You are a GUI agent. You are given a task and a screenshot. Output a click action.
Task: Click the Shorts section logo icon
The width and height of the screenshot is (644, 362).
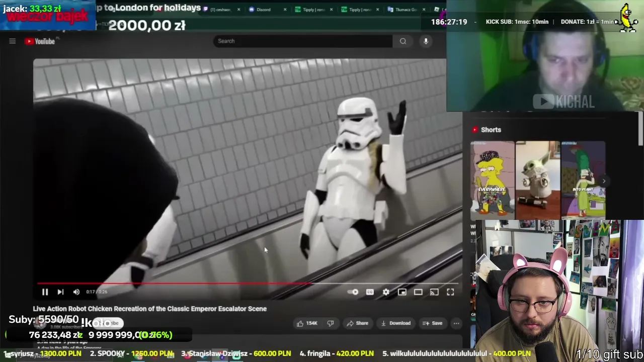[x=475, y=130]
